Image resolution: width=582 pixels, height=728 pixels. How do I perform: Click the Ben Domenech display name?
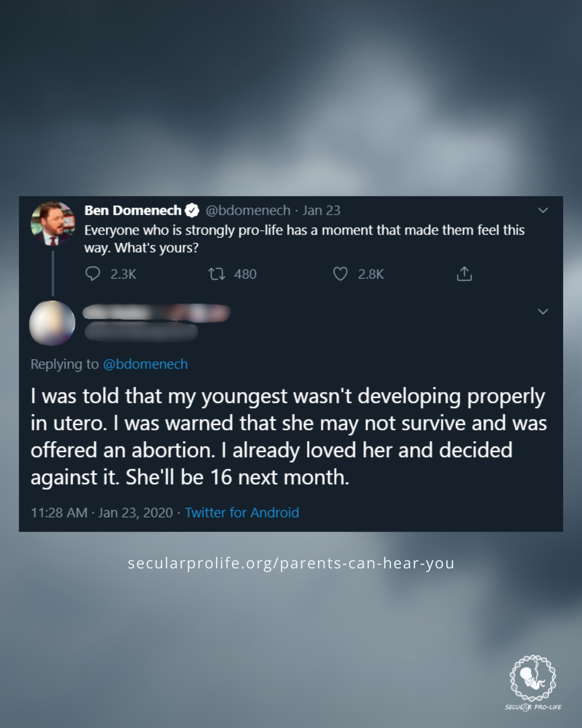(x=133, y=210)
